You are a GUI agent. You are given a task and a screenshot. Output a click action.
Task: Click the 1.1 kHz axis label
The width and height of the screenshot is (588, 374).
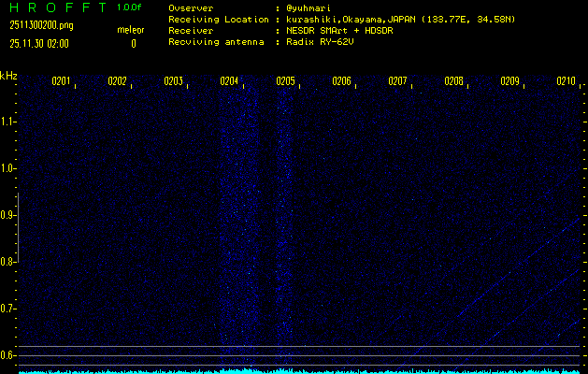click(7, 122)
